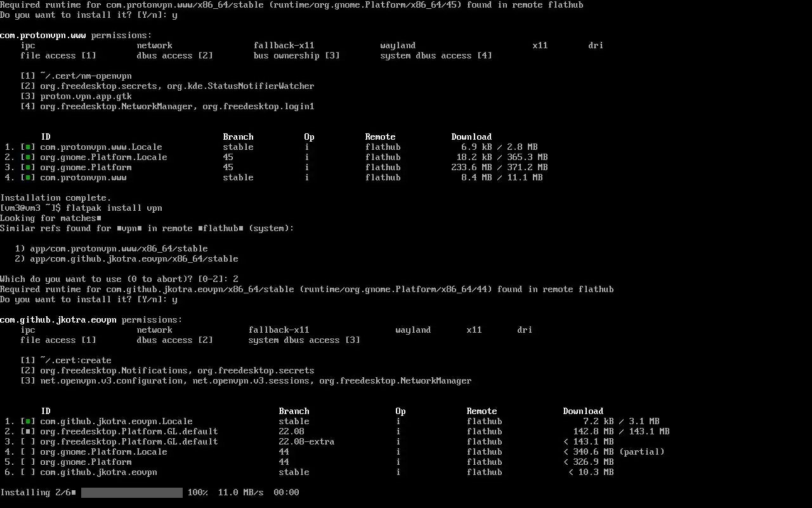
Task: Click the installation progress bar
Action: (132, 493)
